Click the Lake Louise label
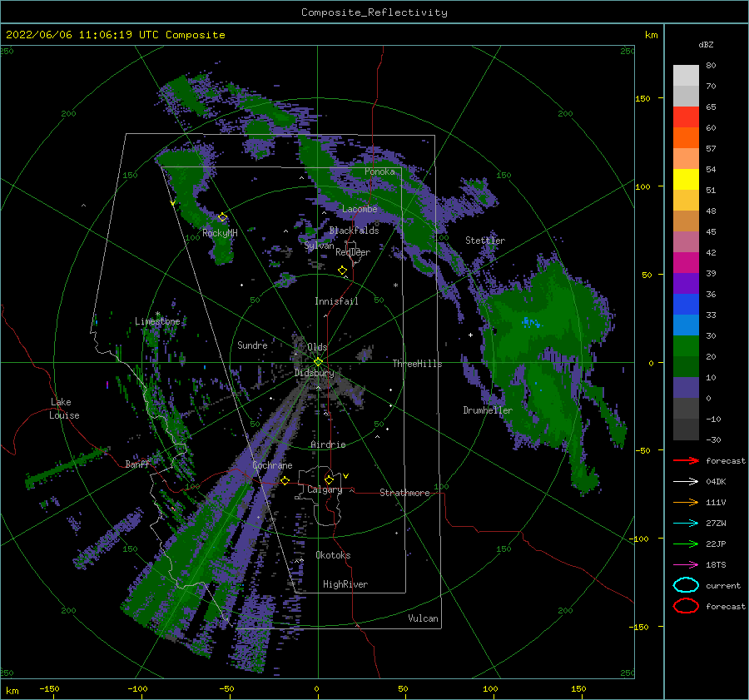This screenshot has height=700, width=749. 64,409
